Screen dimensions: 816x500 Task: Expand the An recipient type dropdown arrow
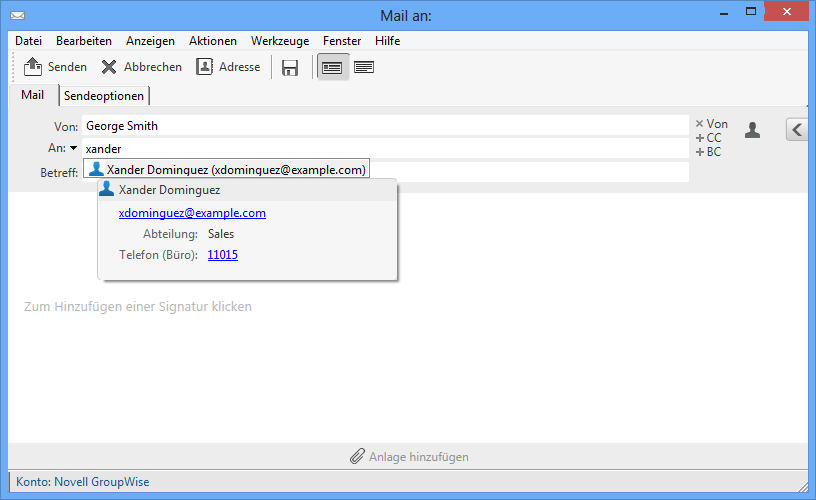point(73,148)
